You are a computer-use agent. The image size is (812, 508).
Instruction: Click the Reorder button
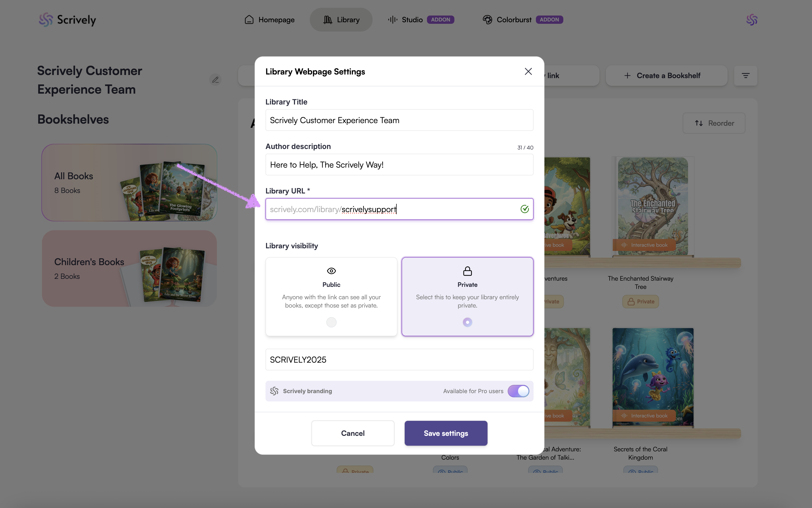click(x=714, y=123)
